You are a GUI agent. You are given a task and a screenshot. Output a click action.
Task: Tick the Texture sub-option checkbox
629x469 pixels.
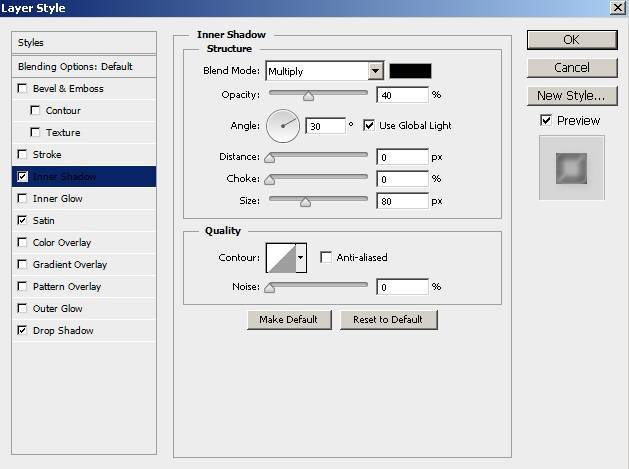pos(35,132)
